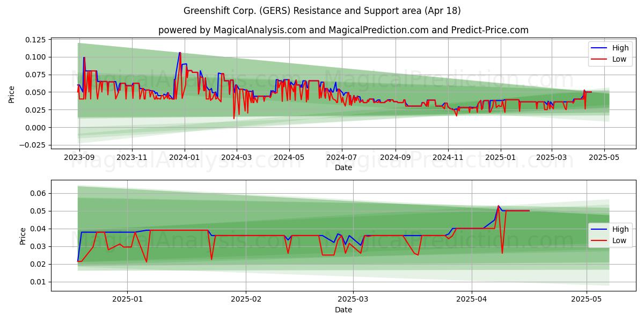Click the upper chart's 'Price' y-axis label
Viewport: 644px width, 322px height.
pyautogui.click(x=12, y=93)
